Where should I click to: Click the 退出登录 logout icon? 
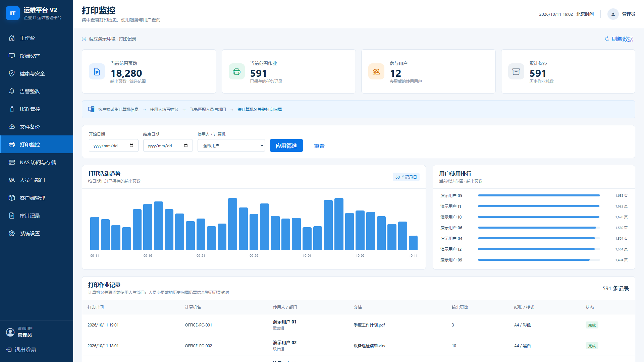click(x=9, y=350)
